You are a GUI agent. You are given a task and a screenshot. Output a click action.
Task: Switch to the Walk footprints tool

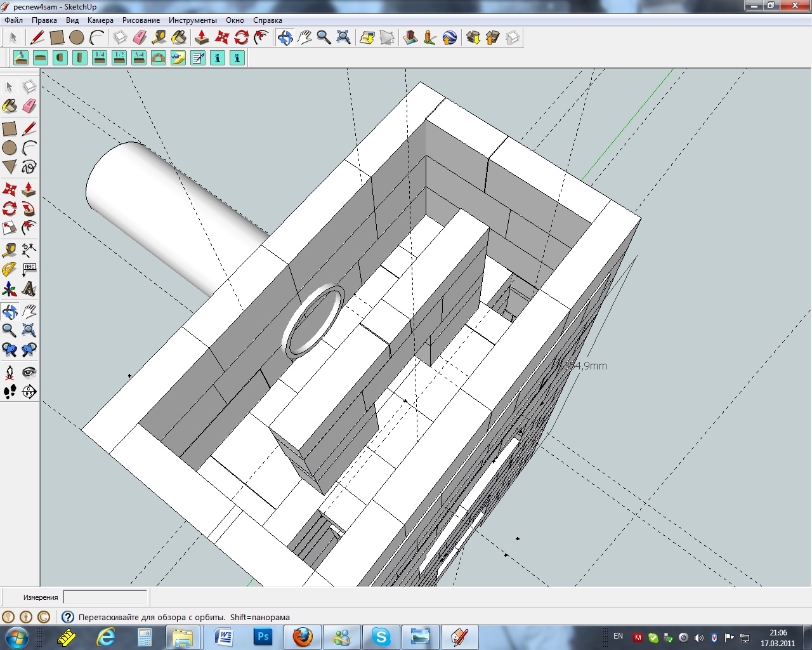tap(10, 392)
